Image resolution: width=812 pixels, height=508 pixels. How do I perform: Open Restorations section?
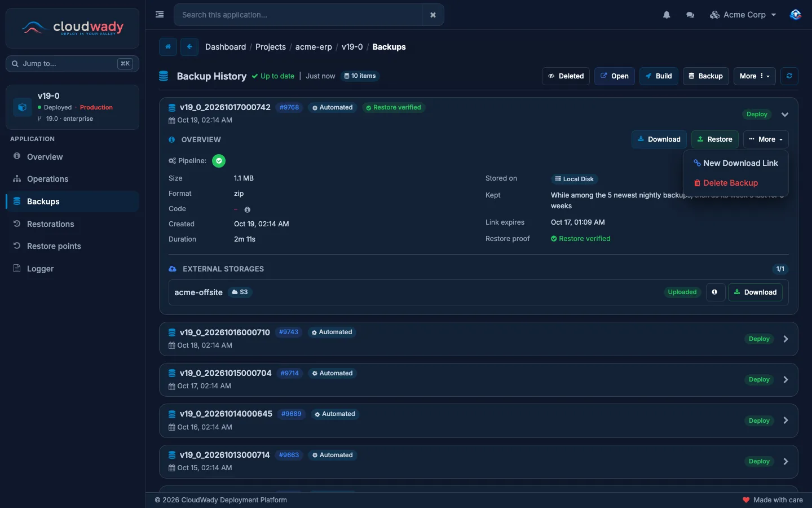72,224
